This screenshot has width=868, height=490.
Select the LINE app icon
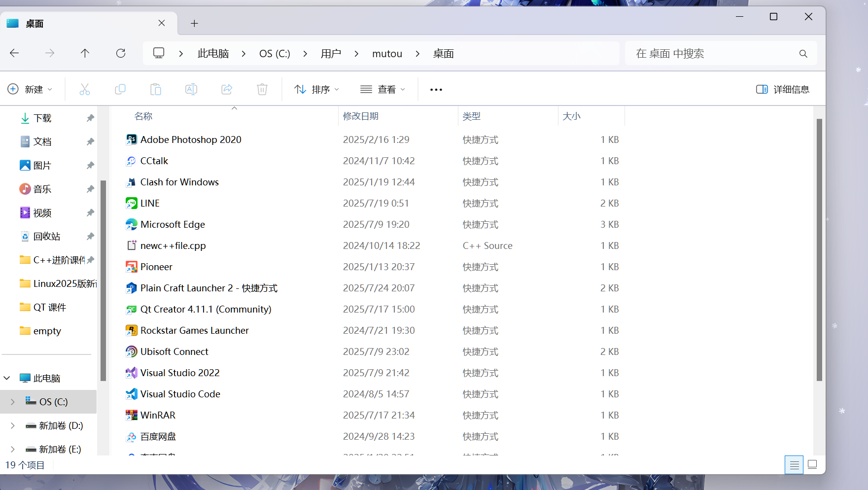click(x=131, y=203)
